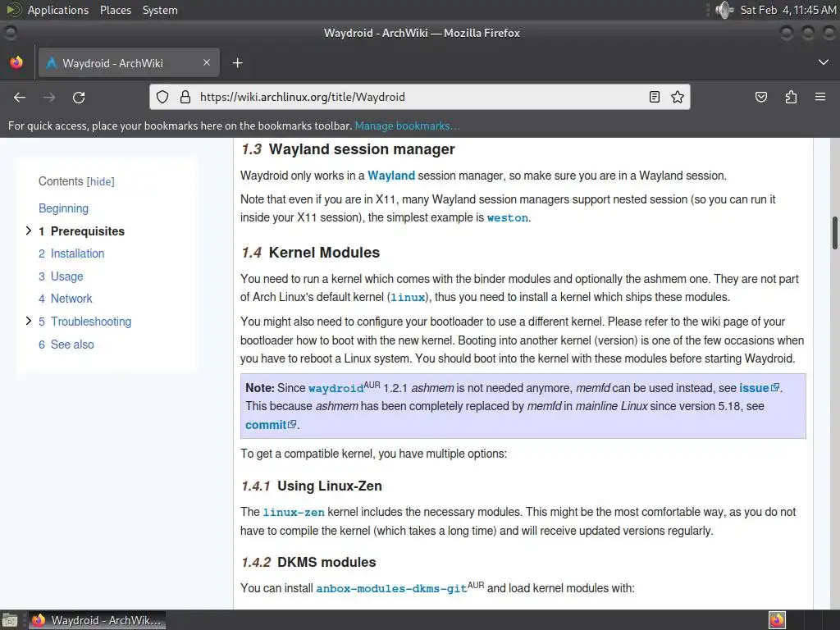Follow the commit link in the note
Screen dimensions: 840x630
266,425
